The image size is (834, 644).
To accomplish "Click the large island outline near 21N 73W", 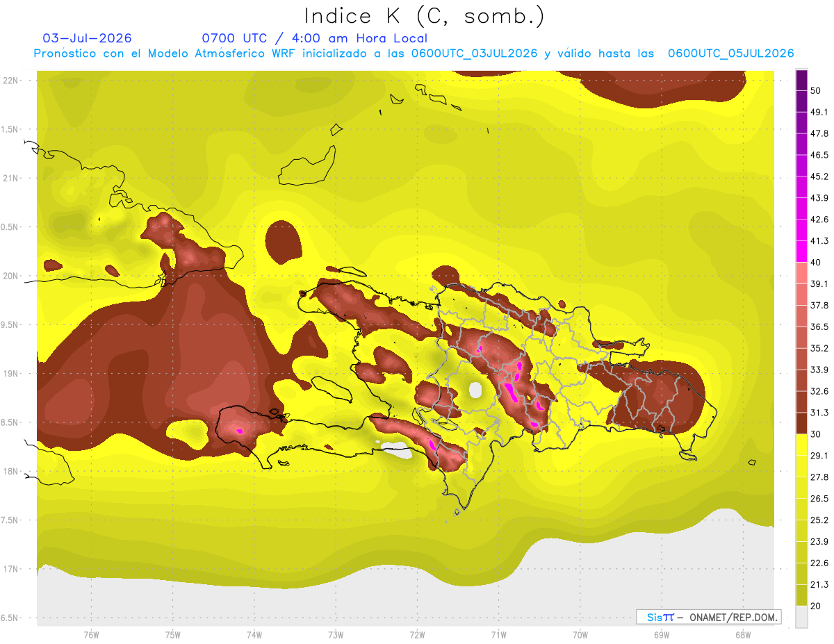I will click(x=308, y=165).
